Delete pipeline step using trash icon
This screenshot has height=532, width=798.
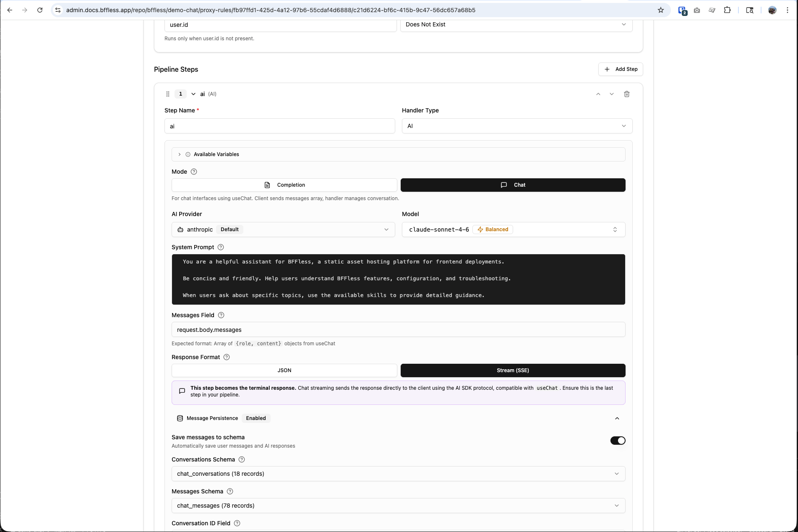(x=626, y=94)
